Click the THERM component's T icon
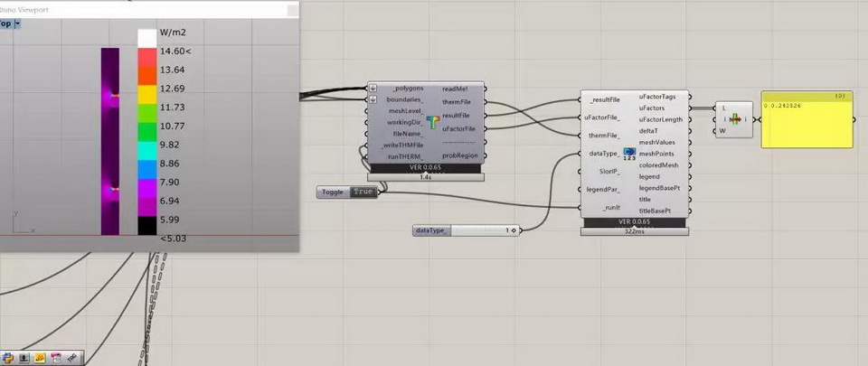 (x=432, y=122)
